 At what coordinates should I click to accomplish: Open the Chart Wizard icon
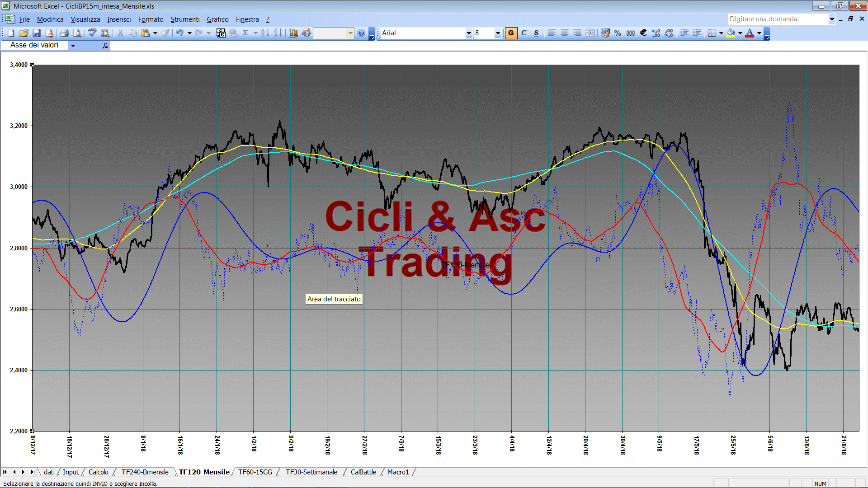(293, 33)
